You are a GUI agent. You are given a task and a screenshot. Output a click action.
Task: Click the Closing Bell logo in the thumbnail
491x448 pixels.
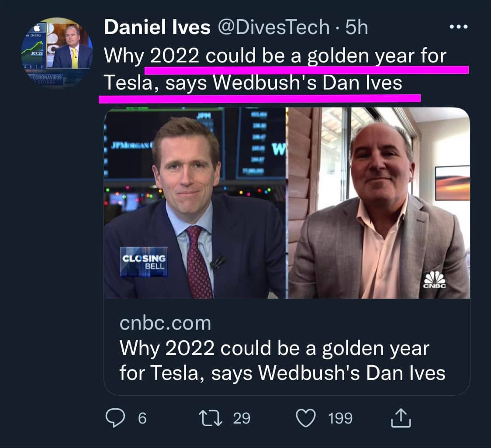tap(144, 262)
